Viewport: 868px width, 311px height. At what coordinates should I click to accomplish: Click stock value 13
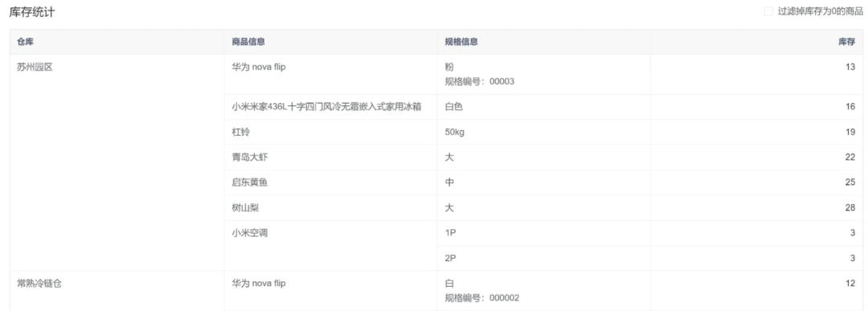pyautogui.click(x=850, y=68)
